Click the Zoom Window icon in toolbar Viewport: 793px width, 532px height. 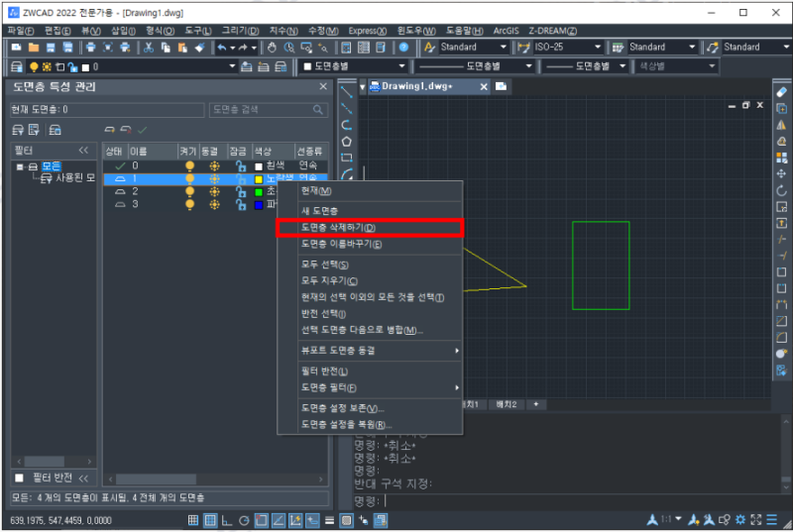(x=306, y=48)
